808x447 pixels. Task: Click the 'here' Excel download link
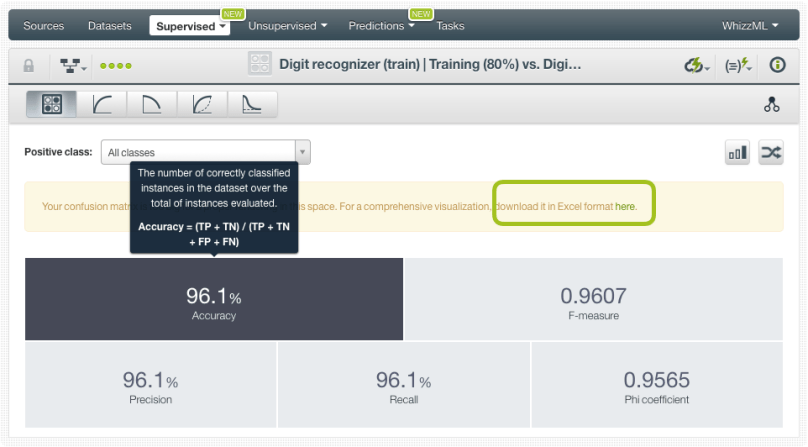[x=625, y=206]
